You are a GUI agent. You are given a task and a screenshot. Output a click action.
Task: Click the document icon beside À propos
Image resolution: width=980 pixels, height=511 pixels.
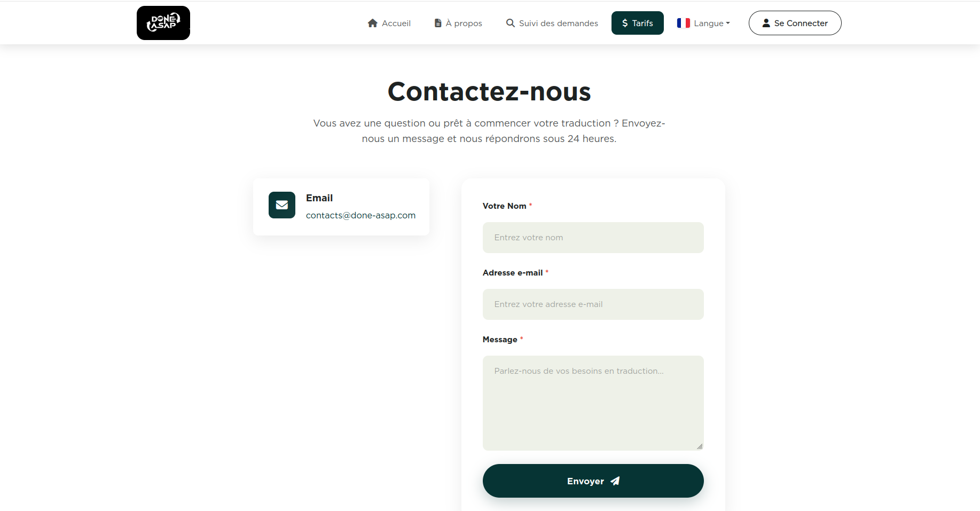tap(438, 23)
